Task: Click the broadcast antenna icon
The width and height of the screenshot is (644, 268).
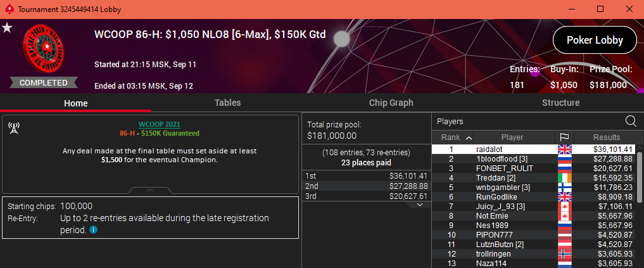Action: click(x=14, y=128)
